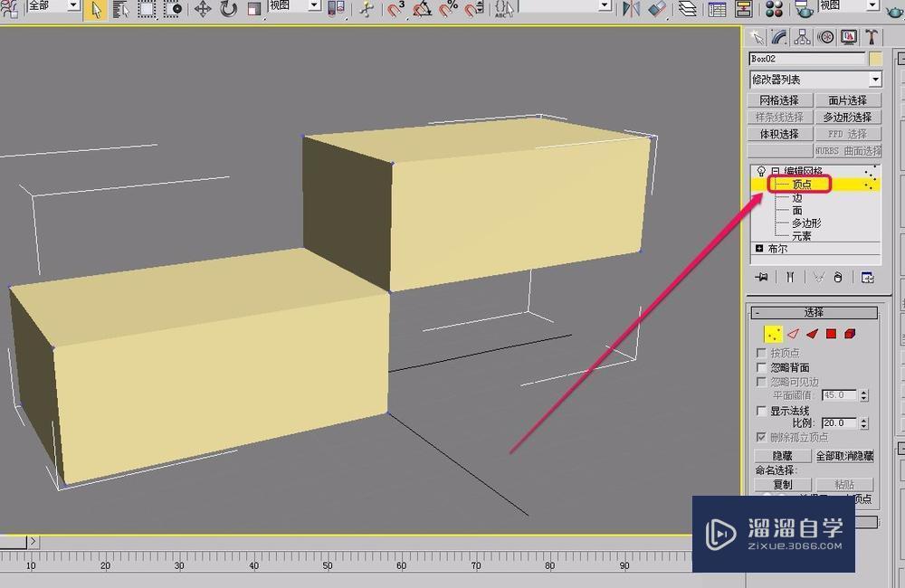Screen dimensions: 905x588
Task: Select the Move tool in toolbar
Action: click(203, 9)
